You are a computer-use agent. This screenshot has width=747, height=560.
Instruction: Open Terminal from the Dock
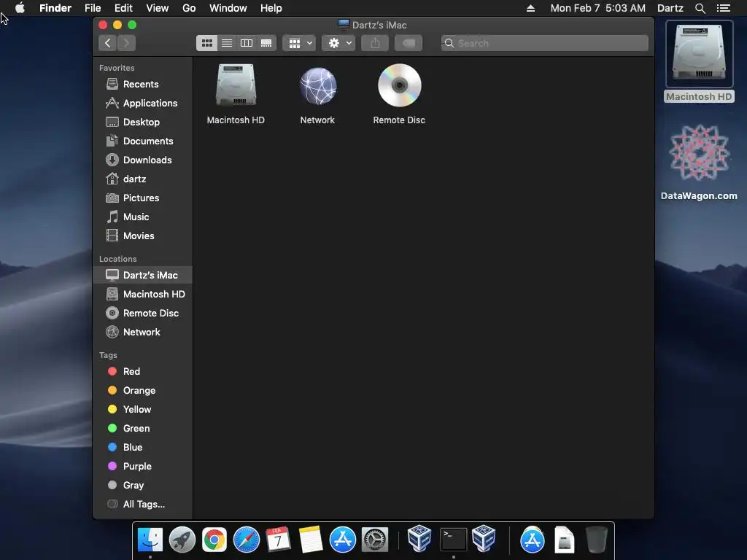point(453,540)
